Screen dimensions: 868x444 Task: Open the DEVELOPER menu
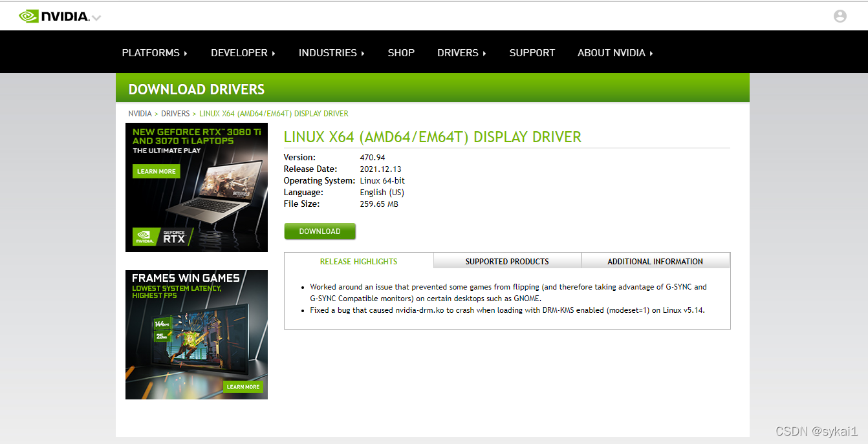(x=243, y=53)
